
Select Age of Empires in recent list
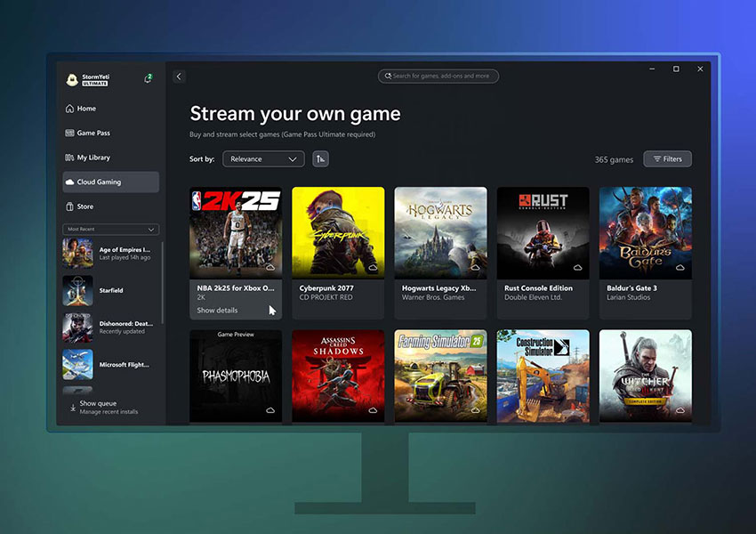point(111,254)
